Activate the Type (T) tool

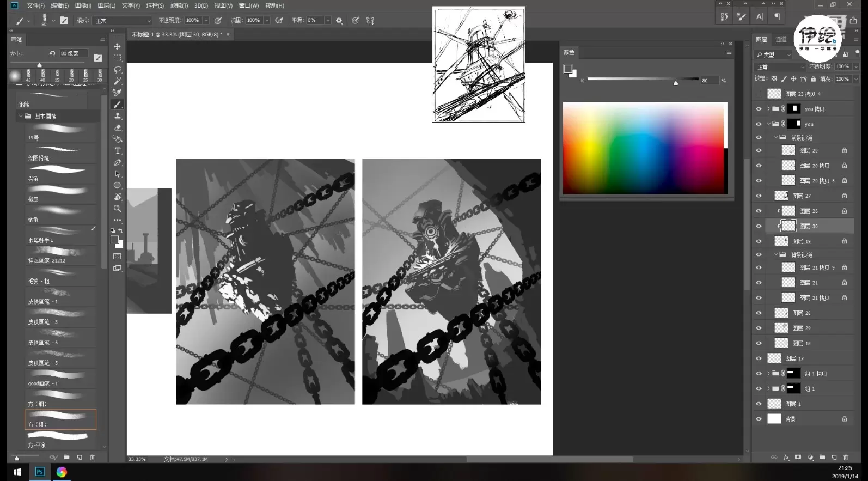(x=117, y=151)
